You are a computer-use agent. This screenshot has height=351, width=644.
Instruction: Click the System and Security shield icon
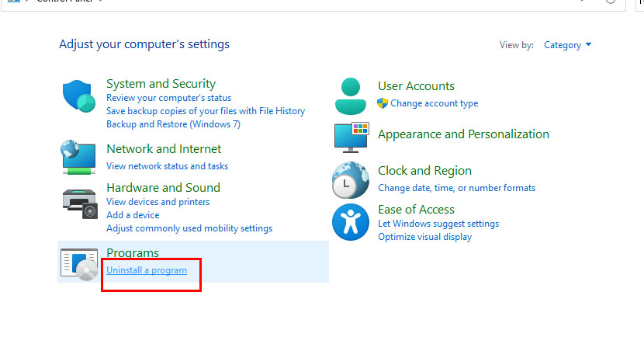point(79,96)
